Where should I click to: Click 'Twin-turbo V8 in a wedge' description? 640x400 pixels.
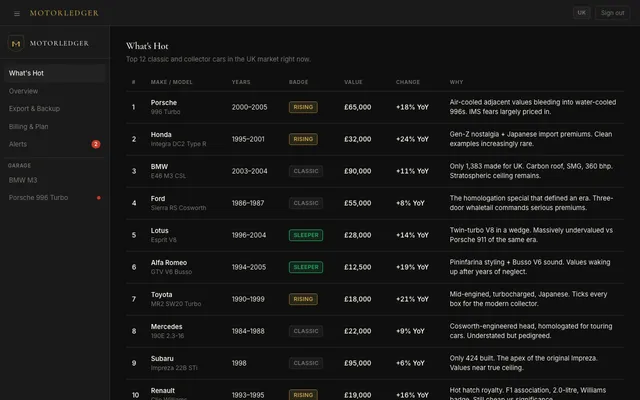531,235
